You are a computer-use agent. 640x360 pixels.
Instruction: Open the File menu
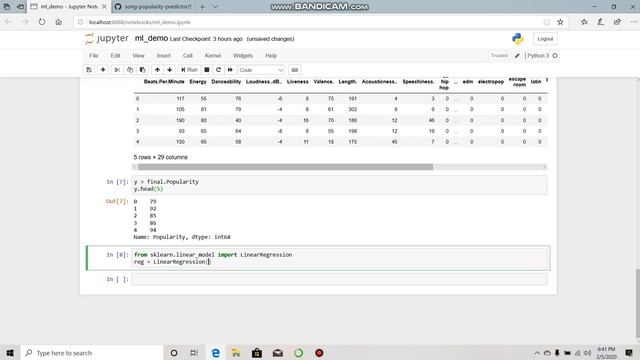click(x=94, y=56)
